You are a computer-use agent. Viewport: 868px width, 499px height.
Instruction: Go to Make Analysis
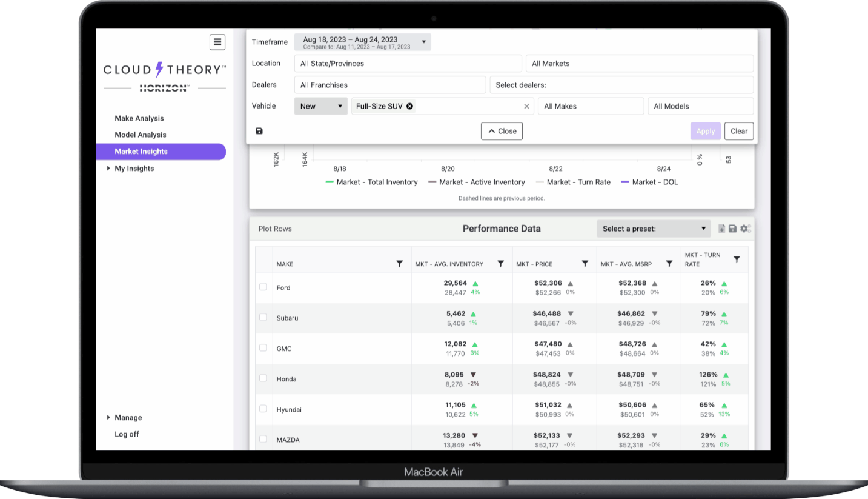click(x=139, y=118)
